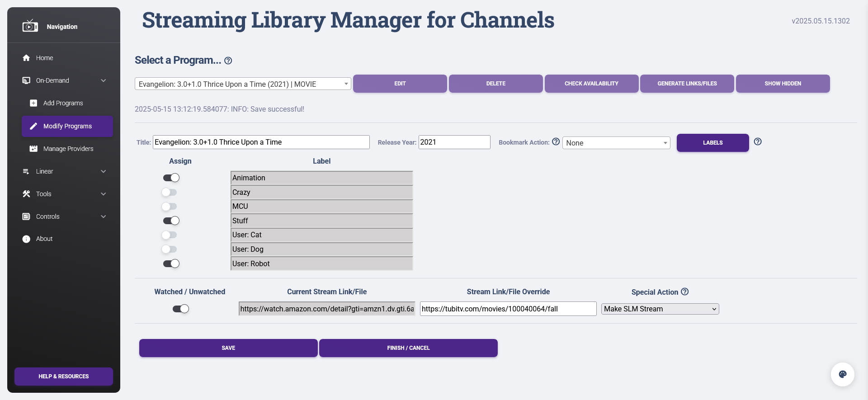The width and height of the screenshot is (868, 400).
Task: Click the Modify Programs pencil icon
Action: [33, 126]
